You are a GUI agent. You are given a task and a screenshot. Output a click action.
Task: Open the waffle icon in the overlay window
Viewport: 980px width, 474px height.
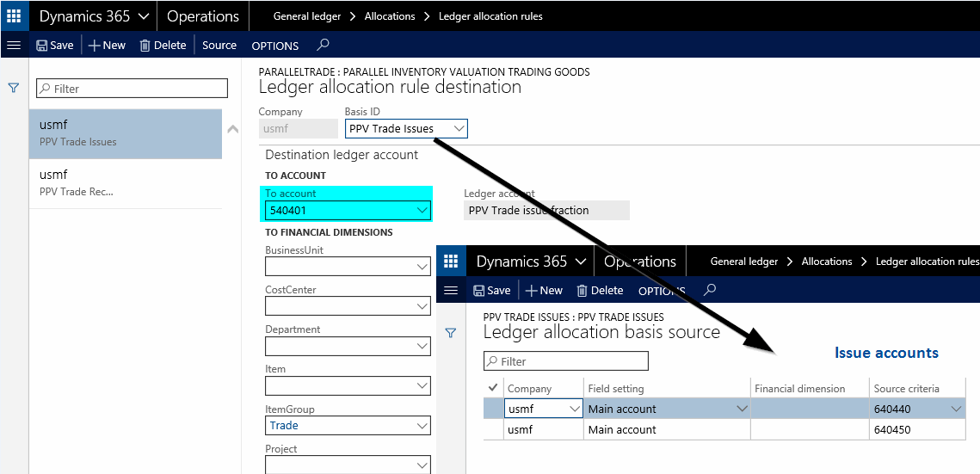tap(451, 262)
